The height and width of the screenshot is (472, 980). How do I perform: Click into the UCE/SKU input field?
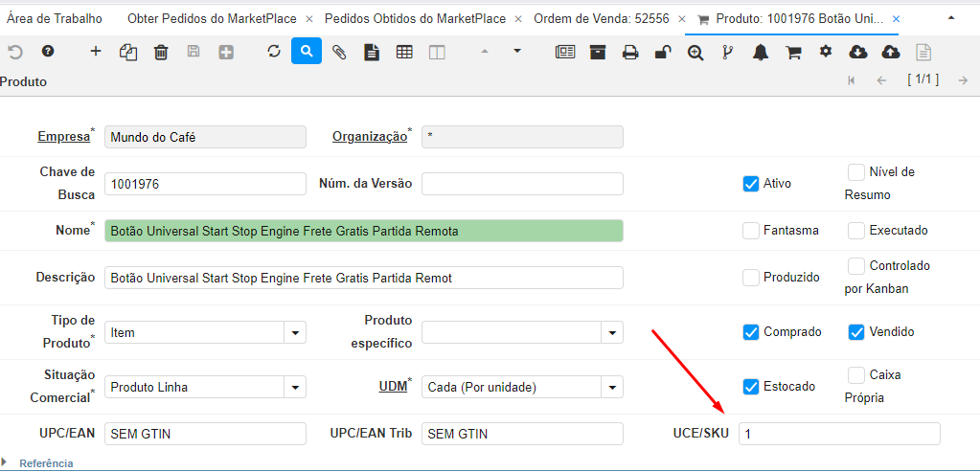(838, 434)
